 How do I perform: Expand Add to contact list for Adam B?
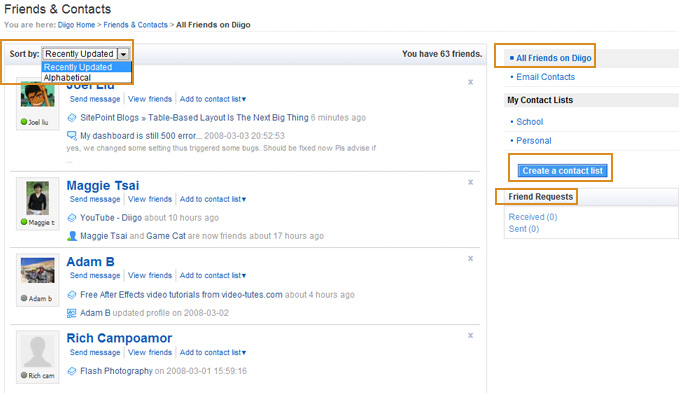pyautogui.click(x=213, y=275)
